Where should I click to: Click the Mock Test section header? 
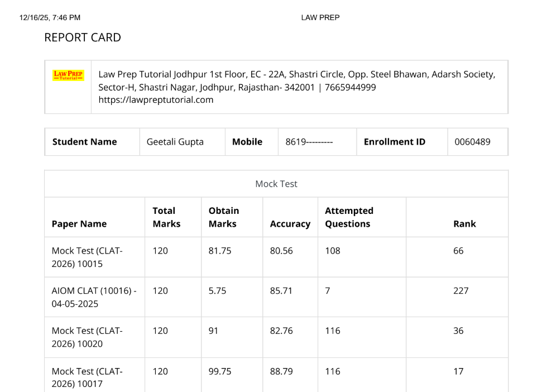tap(276, 184)
